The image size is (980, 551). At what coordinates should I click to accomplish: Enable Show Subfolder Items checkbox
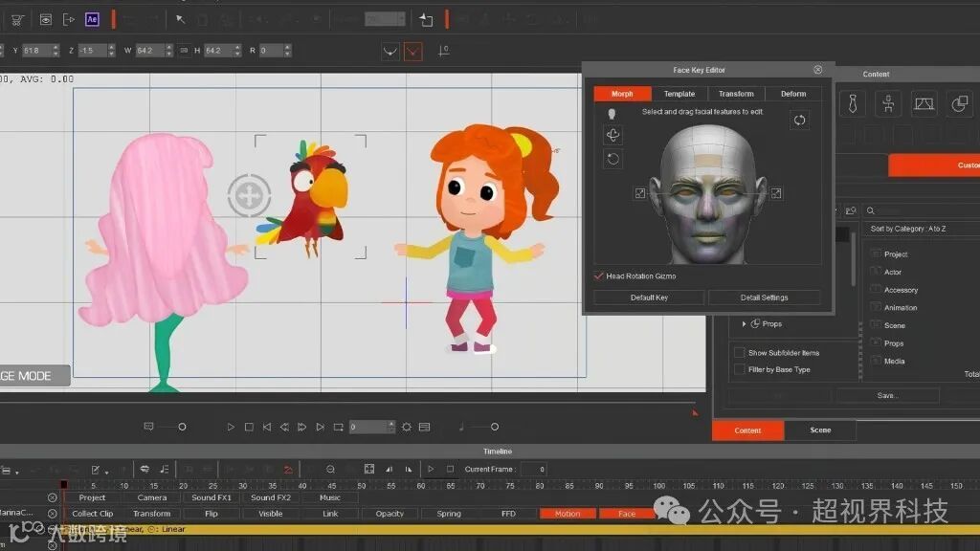[x=739, y=353]
